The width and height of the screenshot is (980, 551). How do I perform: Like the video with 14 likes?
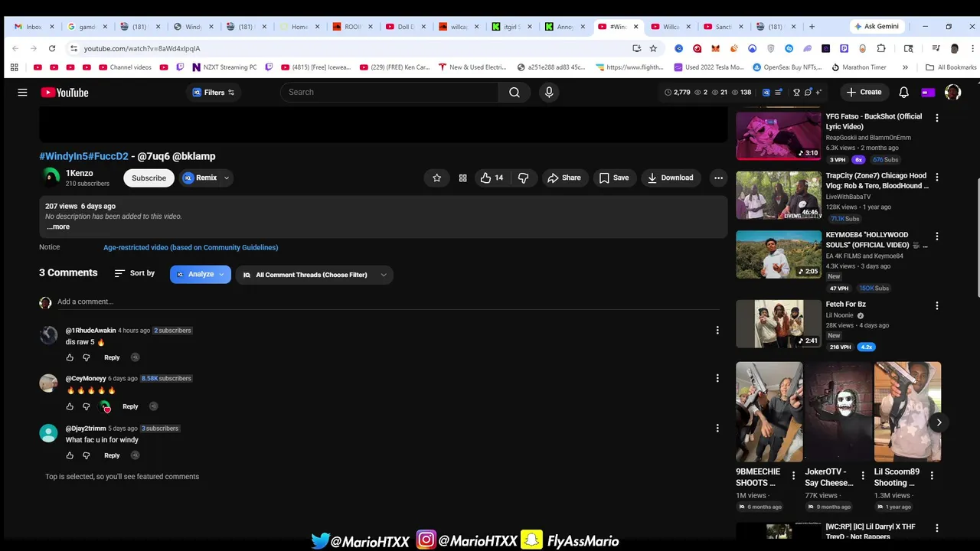point(492,178)
